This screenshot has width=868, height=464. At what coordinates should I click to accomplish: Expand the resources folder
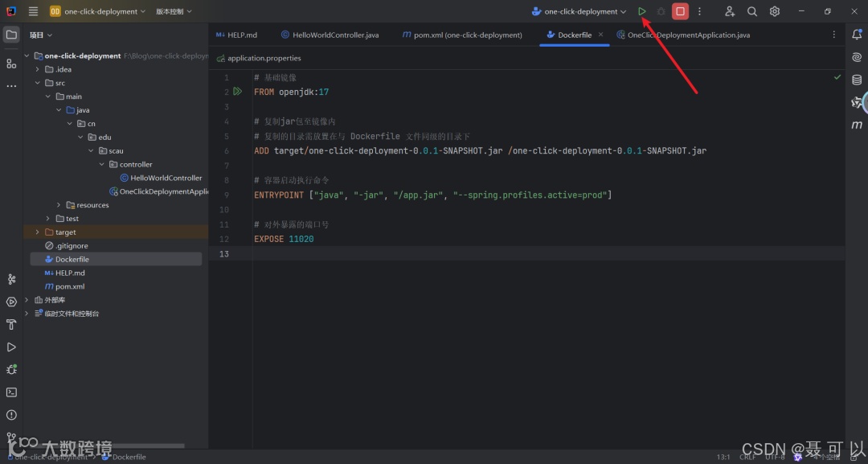[x=59, y=205]
